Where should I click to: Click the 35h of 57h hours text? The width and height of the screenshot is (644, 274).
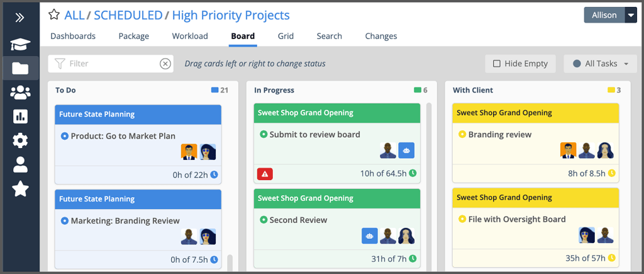pyautogui.click(x=586, y=258)
